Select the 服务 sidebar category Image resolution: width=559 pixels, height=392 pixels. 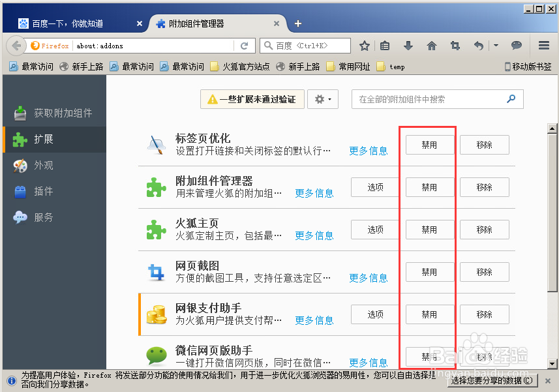[x=54, y=217]
